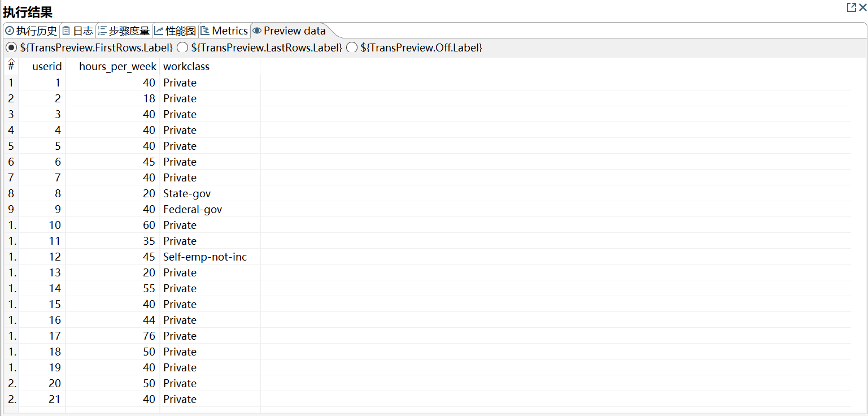
Task: Click the eye icon on the Preview data tab
Action: [257, 31]
